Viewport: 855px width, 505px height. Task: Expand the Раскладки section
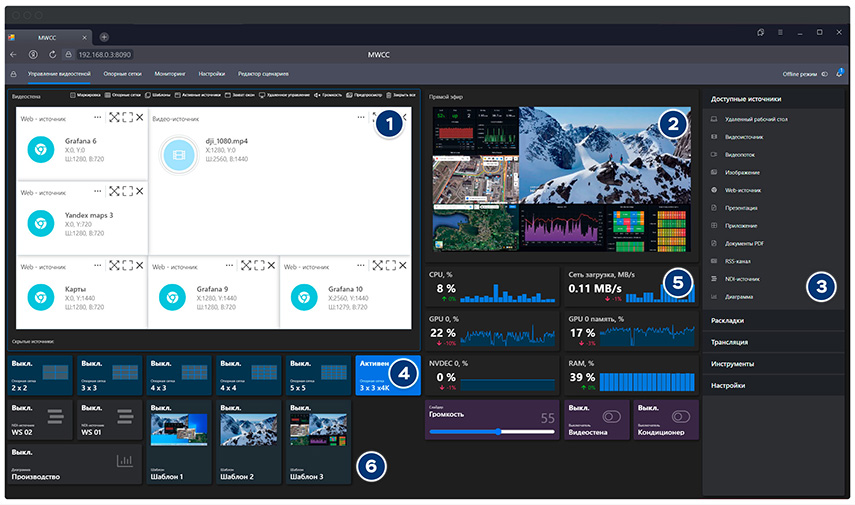point(727,321)
